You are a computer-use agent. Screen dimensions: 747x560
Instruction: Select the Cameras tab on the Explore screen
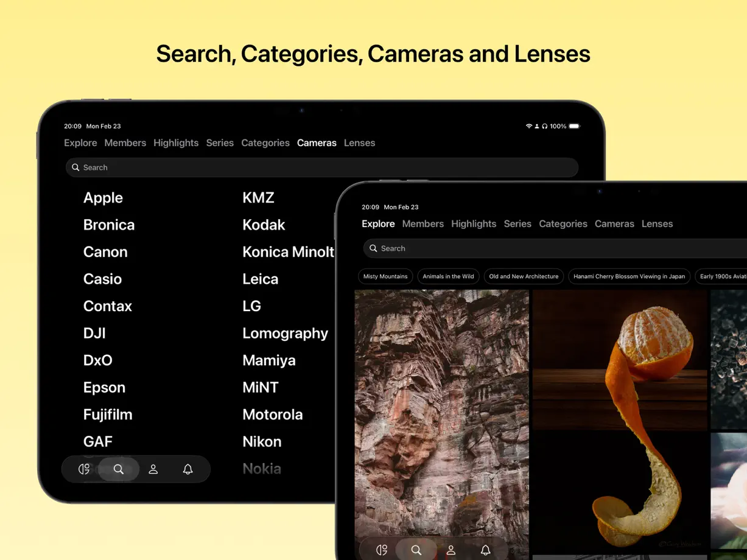coord(614,224)
